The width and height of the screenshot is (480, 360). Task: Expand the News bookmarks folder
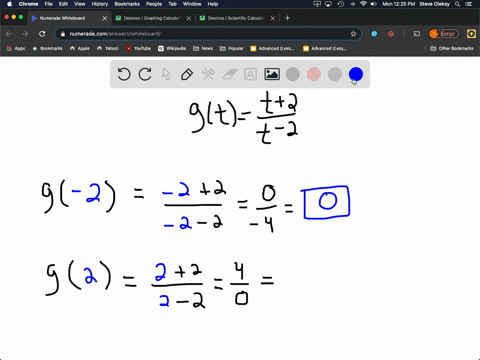click(x=203, y=48)
